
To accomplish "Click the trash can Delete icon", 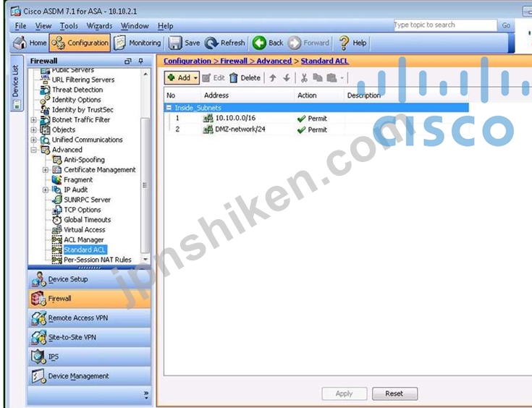I will click(233, 78).
